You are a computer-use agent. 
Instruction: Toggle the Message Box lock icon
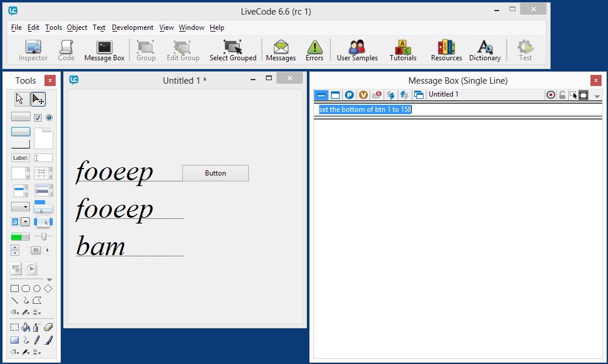click(x=562, y=95)
